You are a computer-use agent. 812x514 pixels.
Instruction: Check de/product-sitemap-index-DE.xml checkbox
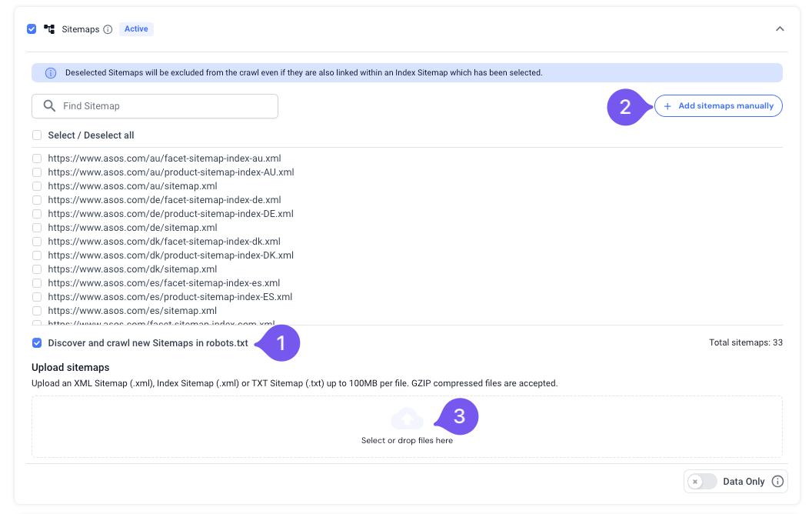(37, 214)
